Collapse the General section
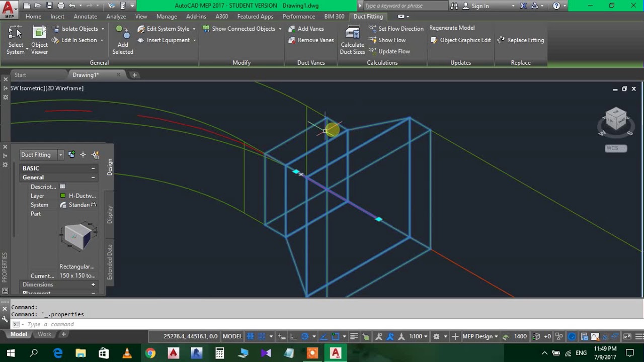644x362 pixels. point(93,177)
